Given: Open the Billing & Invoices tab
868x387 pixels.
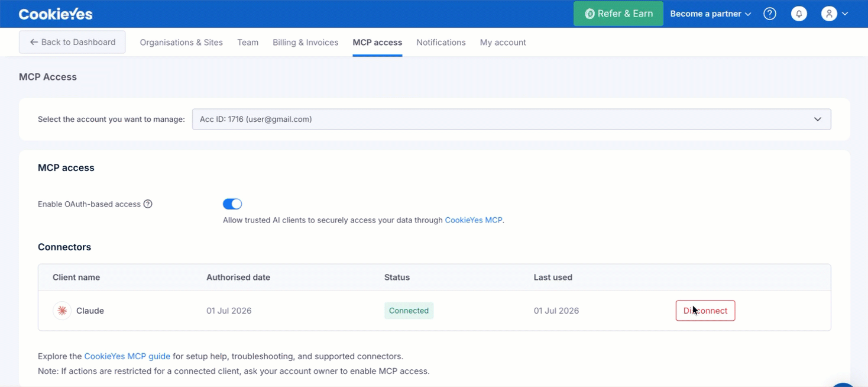Looking at the screenshot, I should (306, 43).
